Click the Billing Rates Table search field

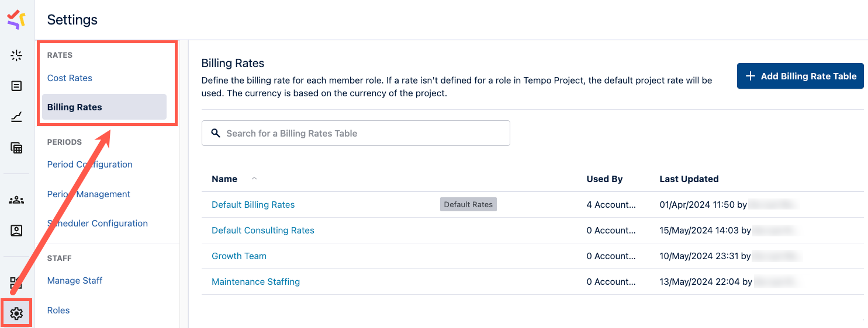coord(355,134)
